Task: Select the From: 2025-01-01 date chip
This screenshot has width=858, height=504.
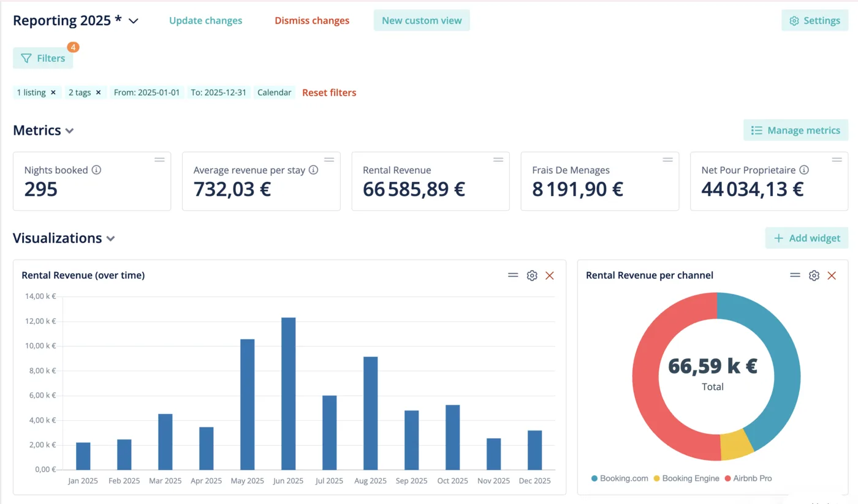Action: point(147,92)
